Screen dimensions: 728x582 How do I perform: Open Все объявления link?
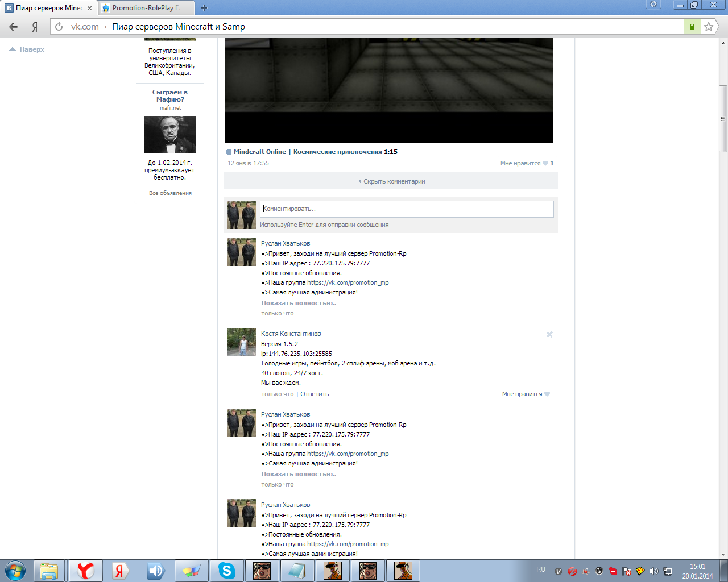pos(170,193)
